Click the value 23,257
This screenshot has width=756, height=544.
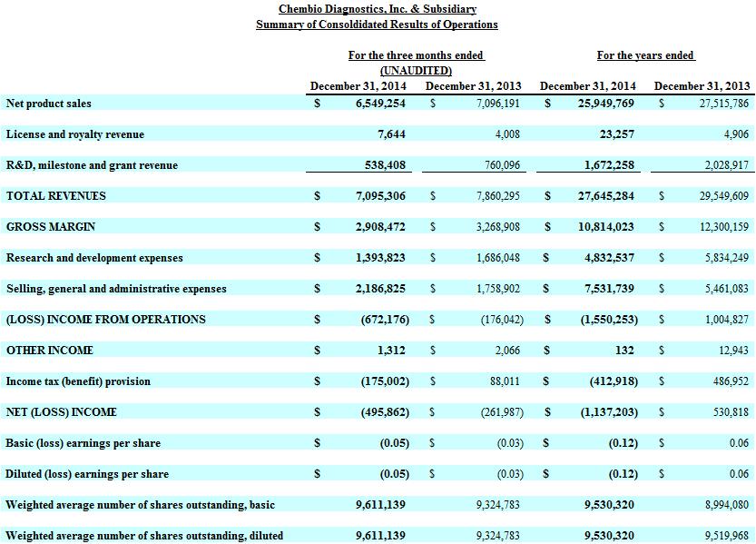click(616, 134)
